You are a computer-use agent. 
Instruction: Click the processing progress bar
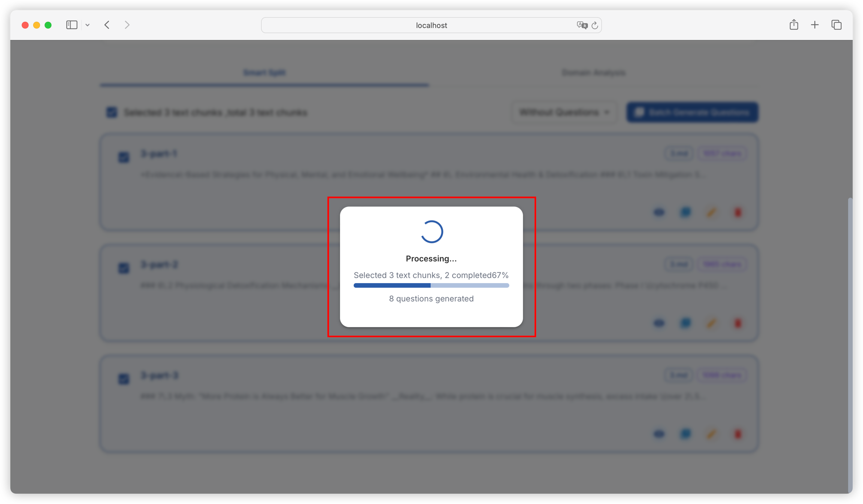(x=431, y=285)
